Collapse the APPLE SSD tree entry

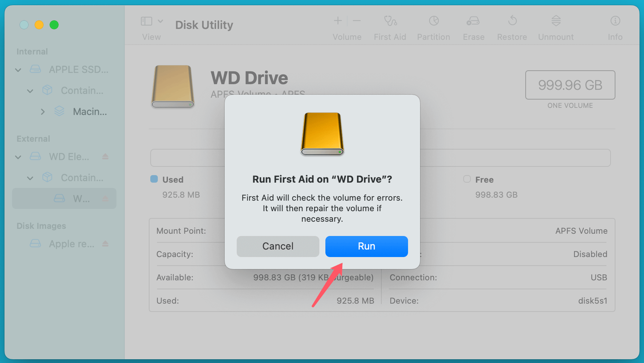point(18,70)
